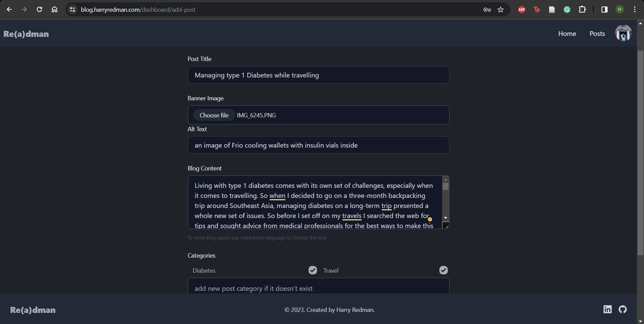
Task: Click the password key icon in address bar
Action: (x=487, y=10)
